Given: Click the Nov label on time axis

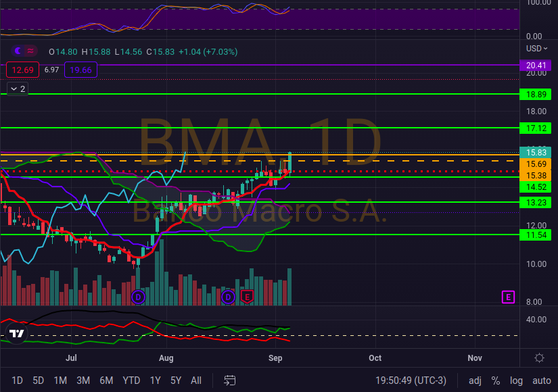Looking at the screenshot, I should 475,358.
